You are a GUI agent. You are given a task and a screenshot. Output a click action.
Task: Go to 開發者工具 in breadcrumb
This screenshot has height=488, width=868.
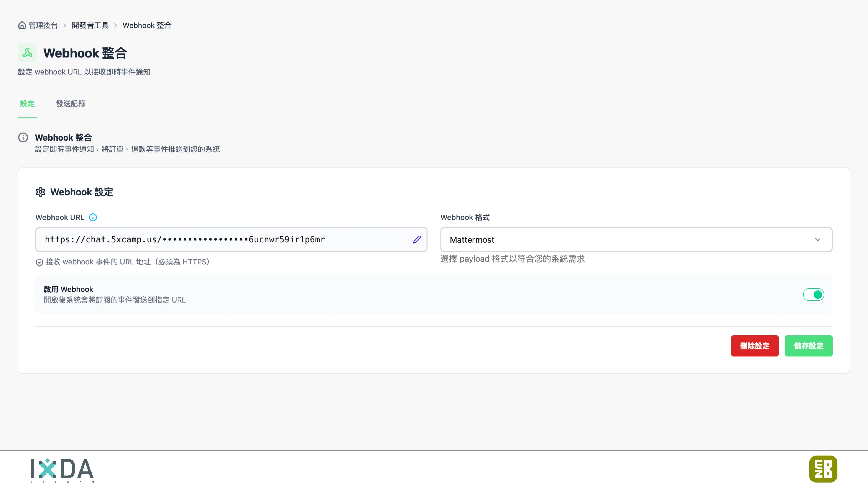click(90, 25)
